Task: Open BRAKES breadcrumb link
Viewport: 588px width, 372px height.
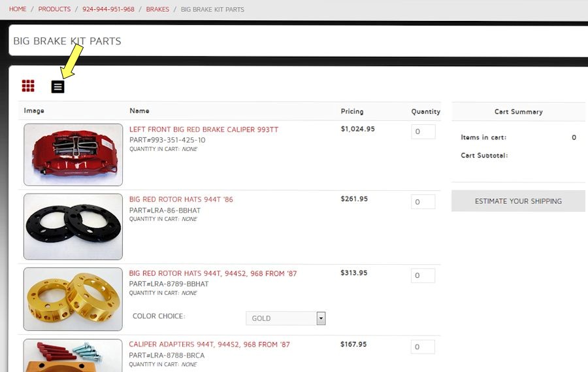Action: (x=157, y=9)
